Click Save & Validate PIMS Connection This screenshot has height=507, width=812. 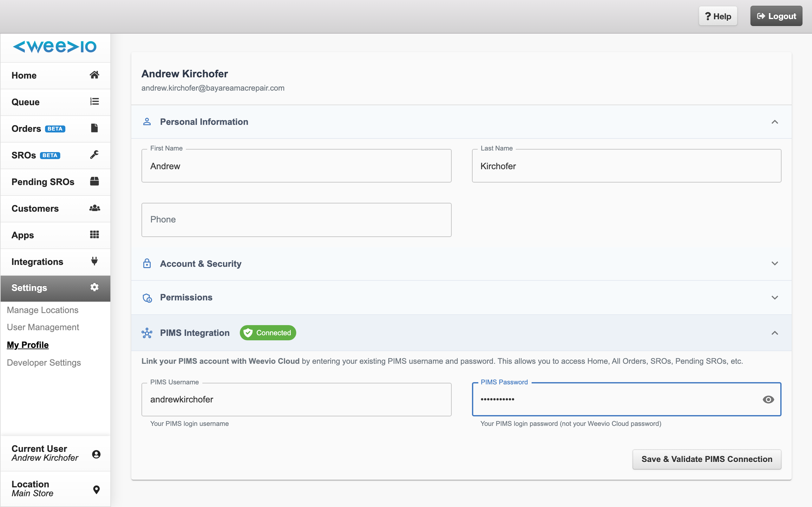(x=707, y=459)
